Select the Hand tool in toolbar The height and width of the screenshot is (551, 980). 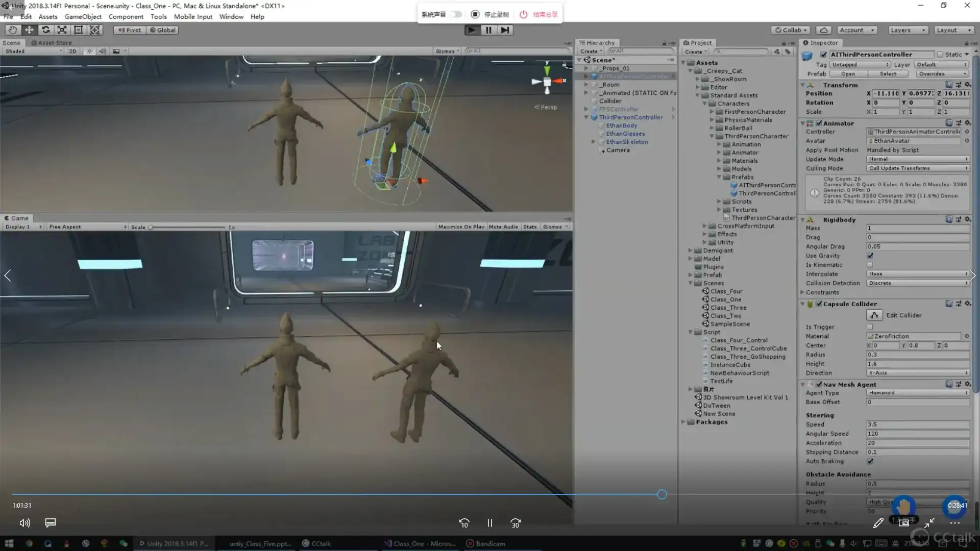pyautogui.click(x=13, y=30)
